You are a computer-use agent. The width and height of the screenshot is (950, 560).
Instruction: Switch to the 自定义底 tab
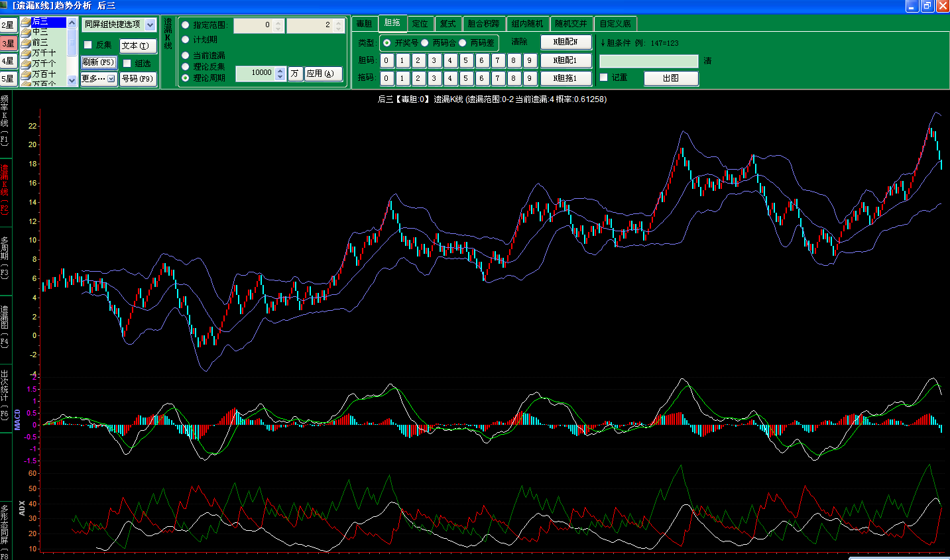(x=616, y=24)
